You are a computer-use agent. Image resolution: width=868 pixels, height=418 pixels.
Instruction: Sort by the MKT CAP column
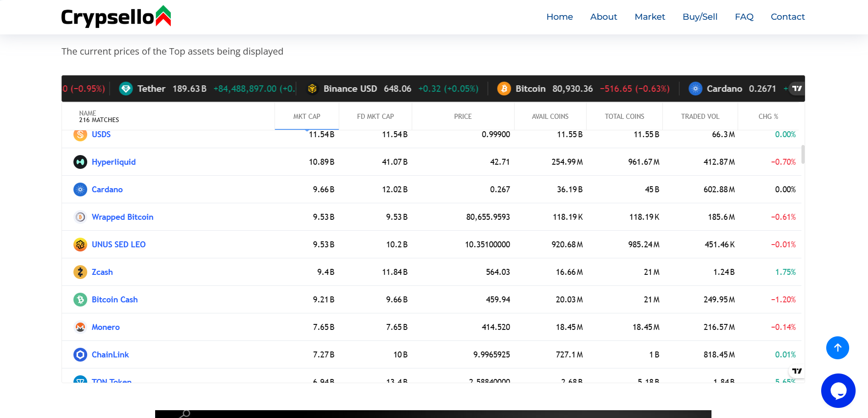click(307, 117)
